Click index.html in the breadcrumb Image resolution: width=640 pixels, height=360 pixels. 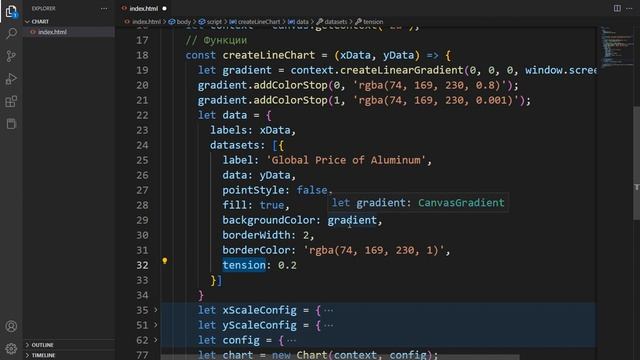(146, 22)
